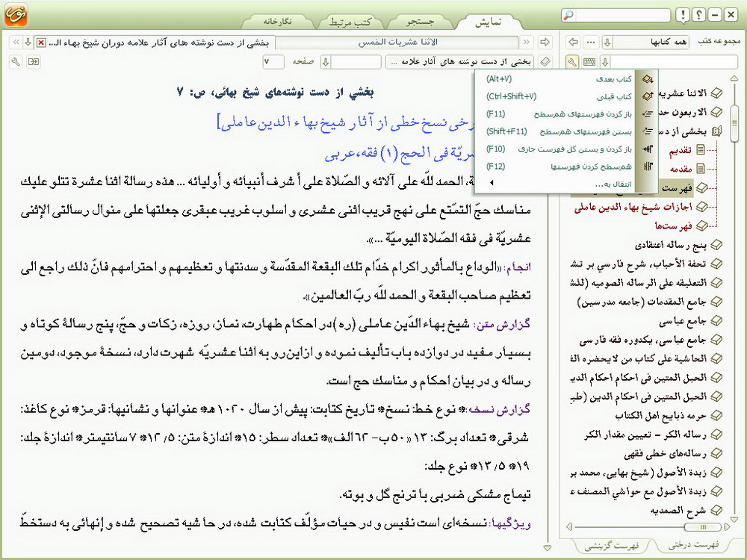Click the Noor application logo icon
This screenshot has width=747, height=560.
[x=16, y=14]
